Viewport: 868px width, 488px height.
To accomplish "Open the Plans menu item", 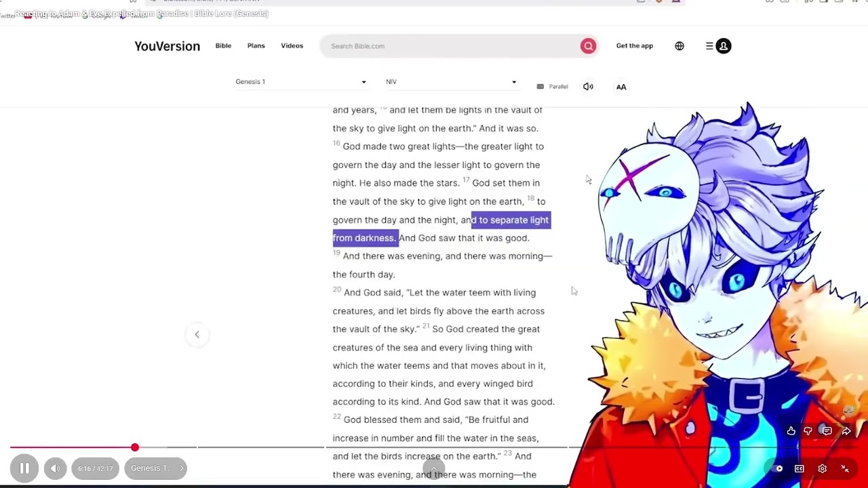I will 256,45.
